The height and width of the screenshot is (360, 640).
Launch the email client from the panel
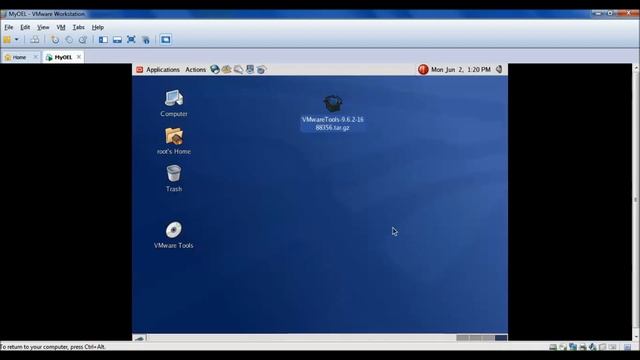tap(227, 69)
